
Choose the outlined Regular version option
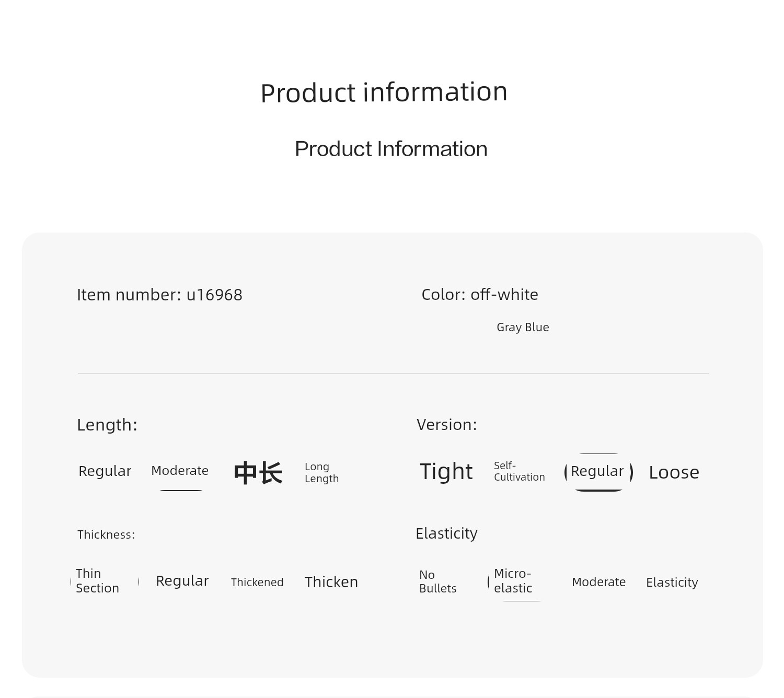pos(598,472)
